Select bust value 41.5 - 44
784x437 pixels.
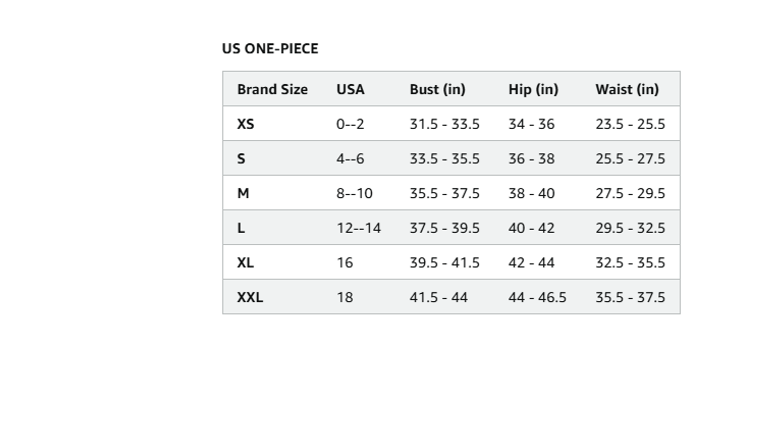438,298
